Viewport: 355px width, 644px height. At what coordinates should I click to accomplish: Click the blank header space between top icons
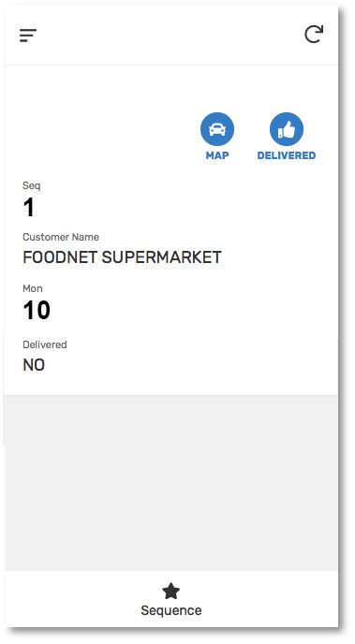170,35
